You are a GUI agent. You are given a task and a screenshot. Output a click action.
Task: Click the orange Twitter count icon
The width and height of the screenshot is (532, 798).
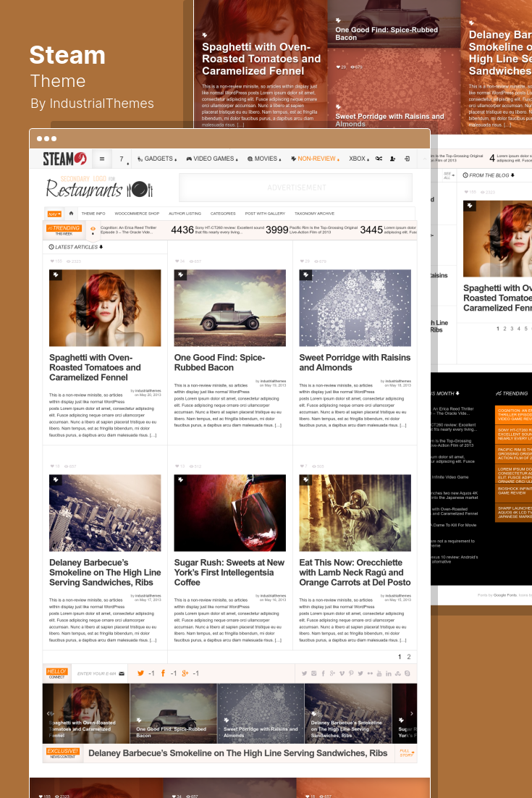coord(140,673)
